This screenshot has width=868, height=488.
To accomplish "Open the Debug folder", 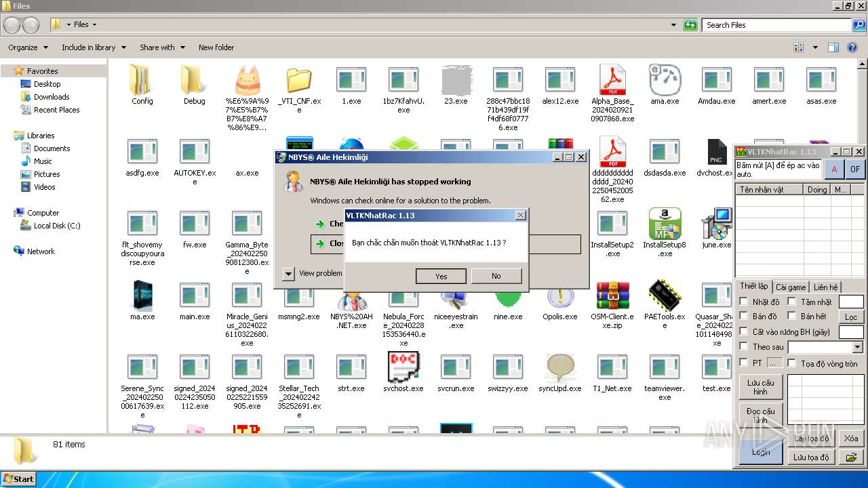I will coord(195,81).
